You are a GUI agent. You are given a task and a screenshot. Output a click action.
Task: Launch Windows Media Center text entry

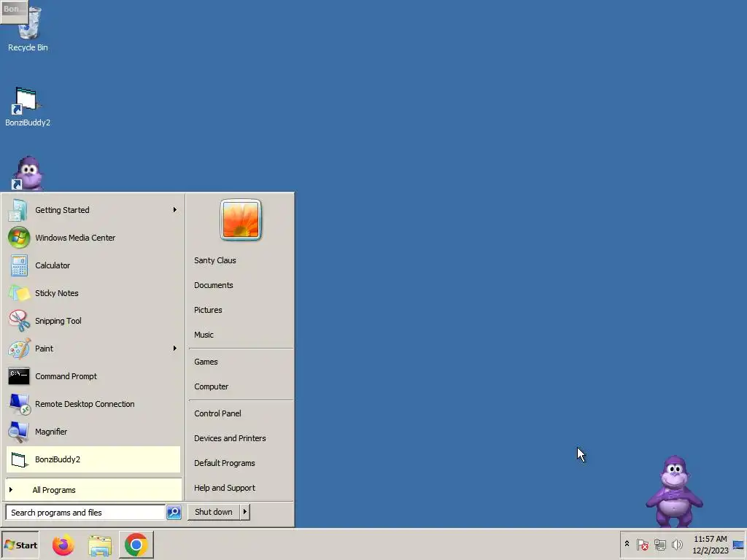click(75, 238)
